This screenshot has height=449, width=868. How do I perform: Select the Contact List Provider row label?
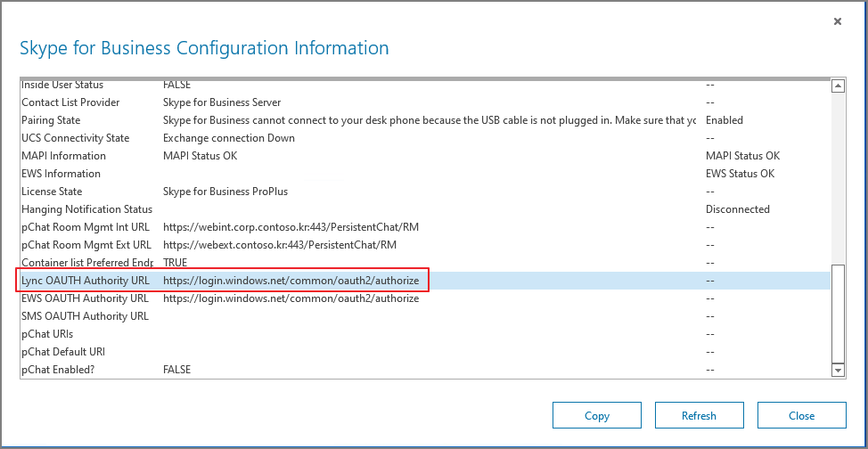(70, 102)
